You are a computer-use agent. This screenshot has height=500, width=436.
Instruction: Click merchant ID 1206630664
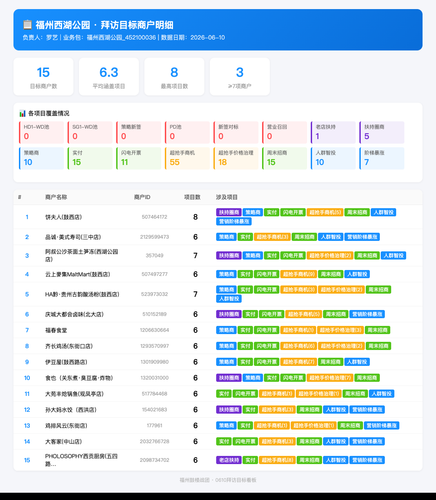(154, 330)
